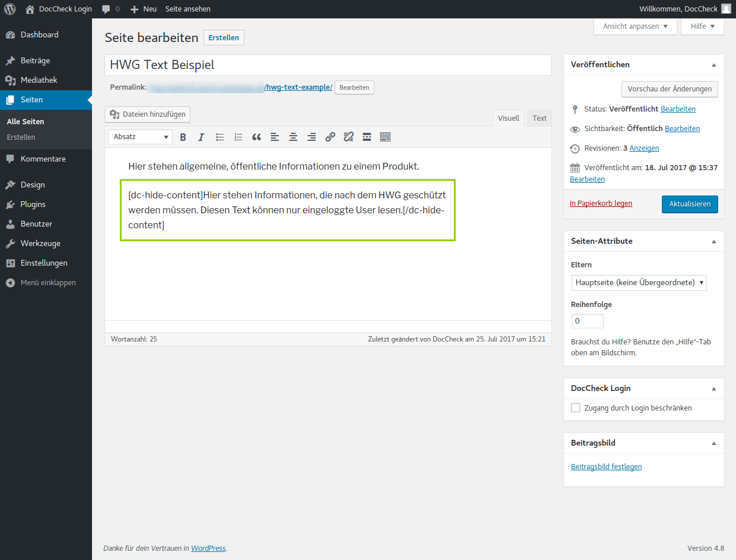Click Bearbeiten button beside permalink
Viewport: 736px width, 560px height.
[x=354, y=87]
